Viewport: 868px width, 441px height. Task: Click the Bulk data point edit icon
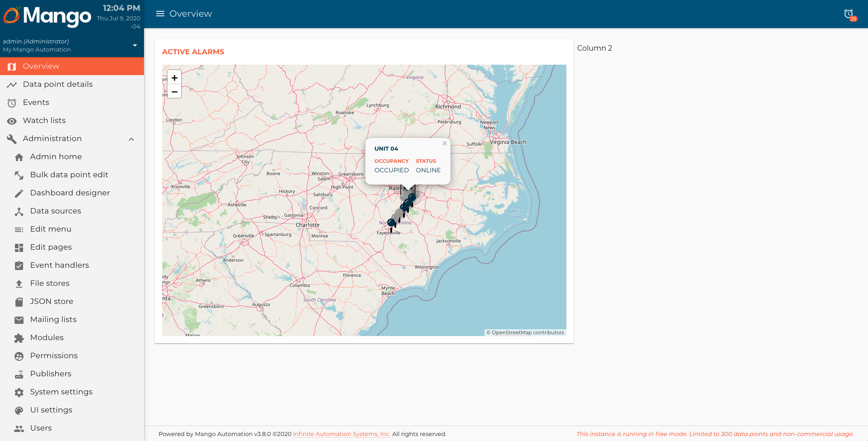pos(19,175)
